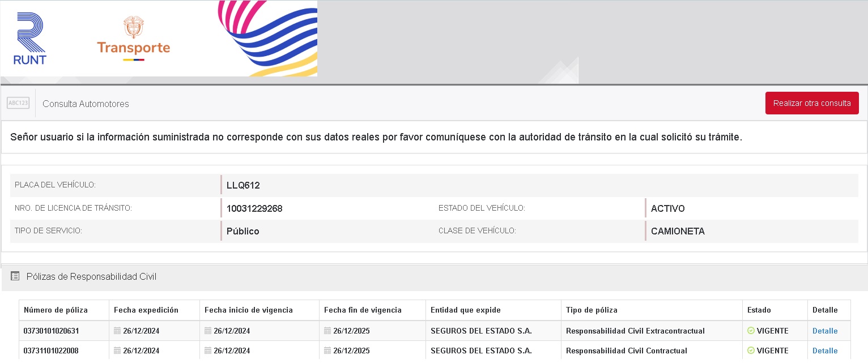Click the ABC123 license plate icon
Viewport: 868px width, 363px height.
point(18,103)
